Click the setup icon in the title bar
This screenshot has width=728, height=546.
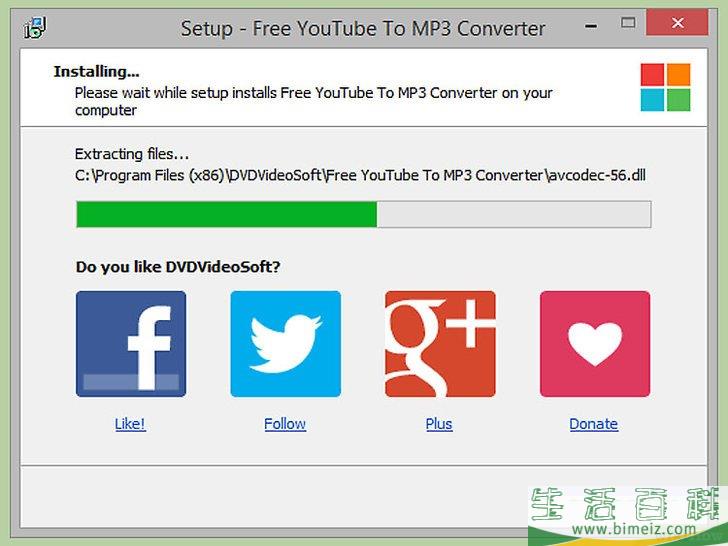[x=35, y=28]
